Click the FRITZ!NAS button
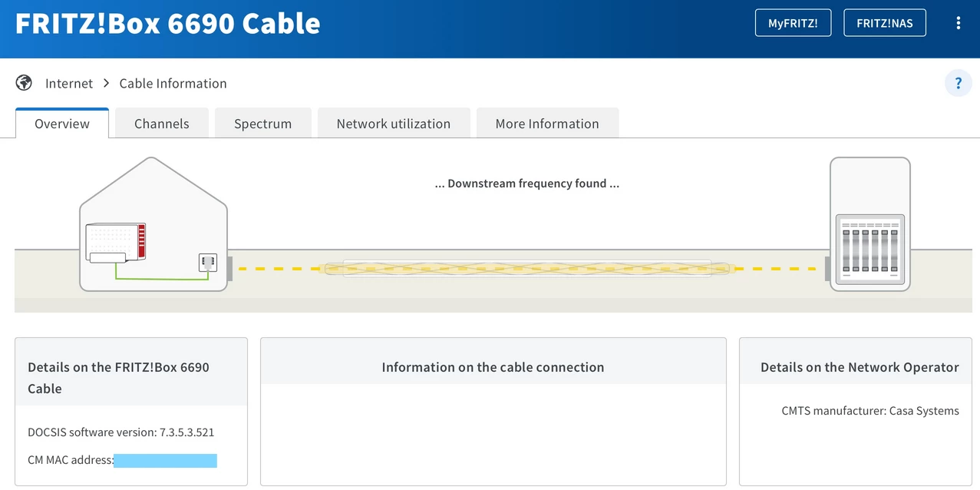The width and height of the screenshot is (980, 490). tap(884, 23)
